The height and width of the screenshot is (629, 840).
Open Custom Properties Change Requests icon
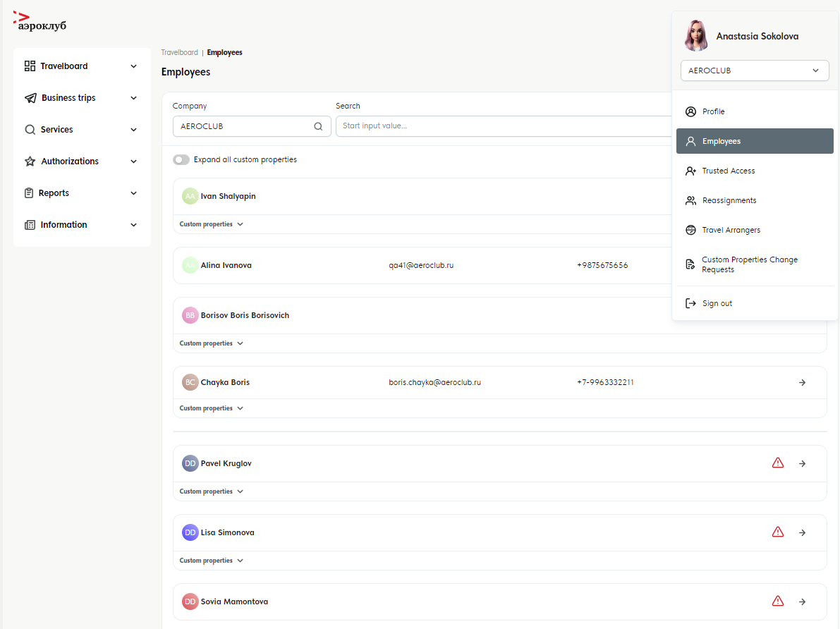pyautogui.click(x=690, y=264)
